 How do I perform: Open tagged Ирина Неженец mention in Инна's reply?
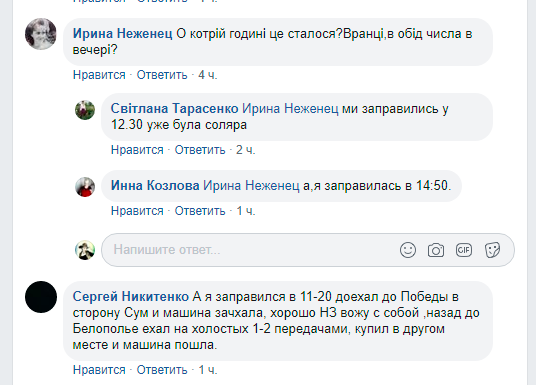(251, 185)
